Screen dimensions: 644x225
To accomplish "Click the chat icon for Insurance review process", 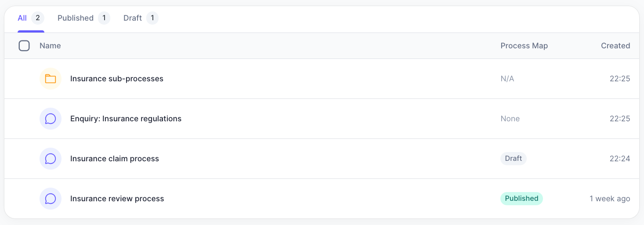I will (x=51, y=199).
